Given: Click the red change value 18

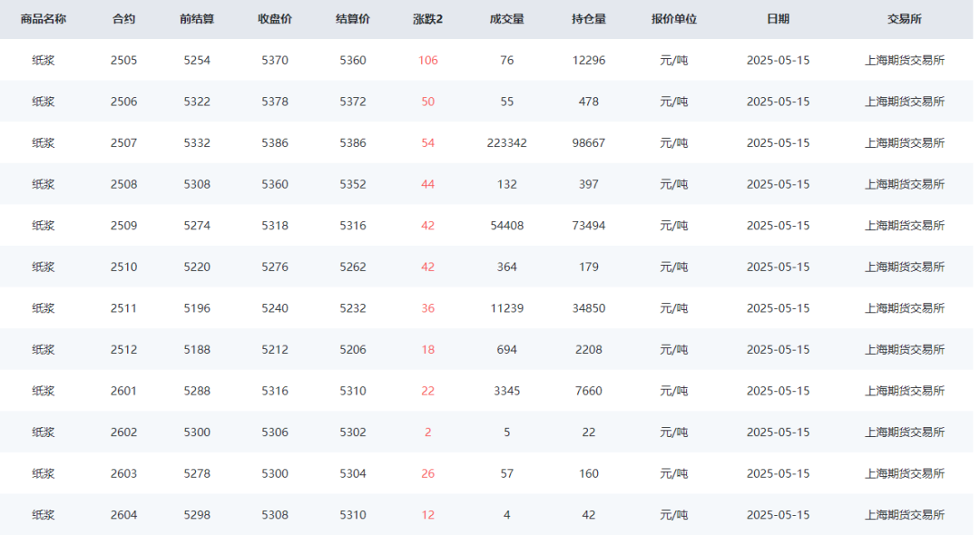Looking at the screenshot, I should point(427,350).
